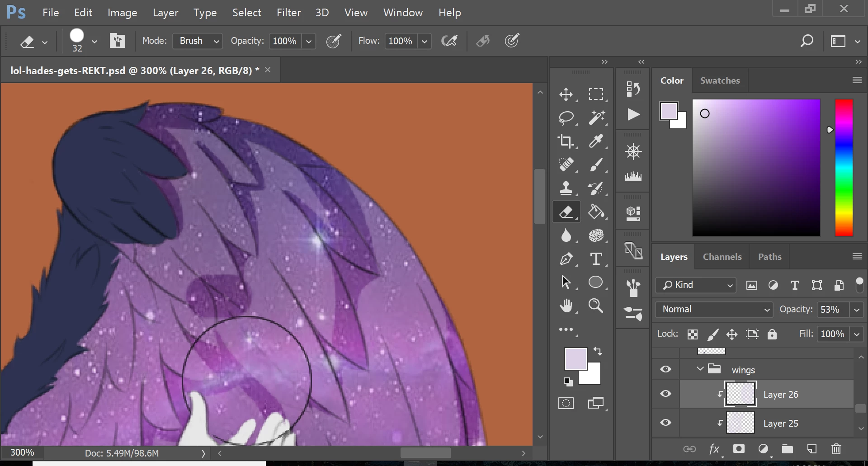Viewport: 868px width, 466px height.
Task: Click the layer Fill percentage field
Action: point(832,334)
